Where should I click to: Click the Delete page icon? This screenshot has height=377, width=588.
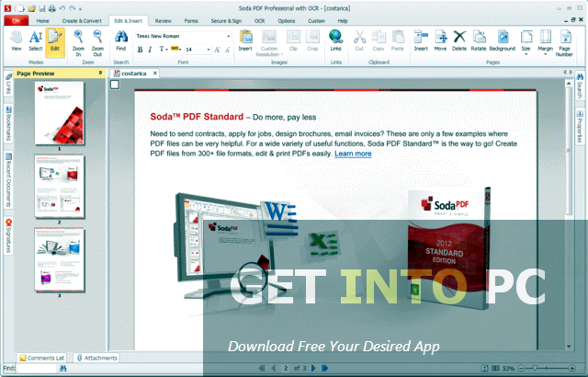459,40
